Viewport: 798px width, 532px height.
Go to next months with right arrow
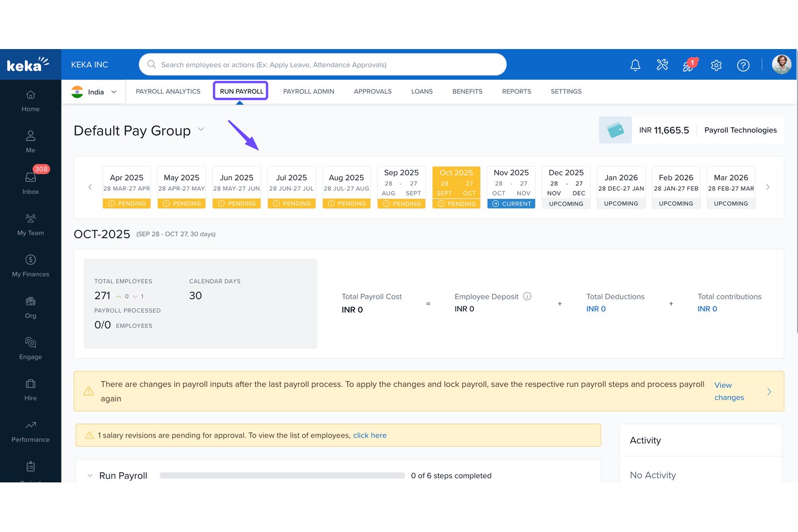768,187
